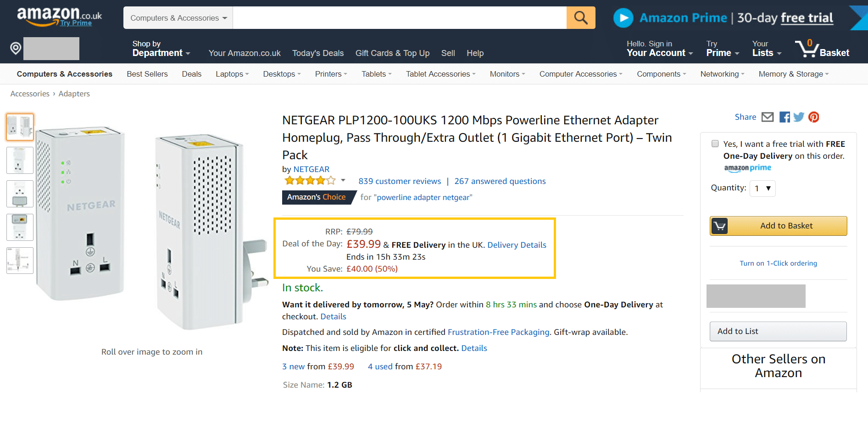Open the shopping basket icon
The height and width of the screenshot is (445, 868).
tap(806, 48)
